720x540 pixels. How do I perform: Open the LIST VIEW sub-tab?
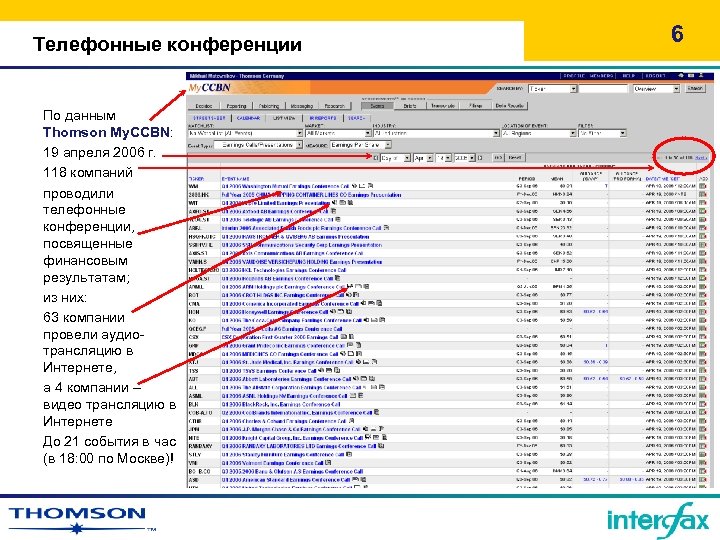[284, 118]
